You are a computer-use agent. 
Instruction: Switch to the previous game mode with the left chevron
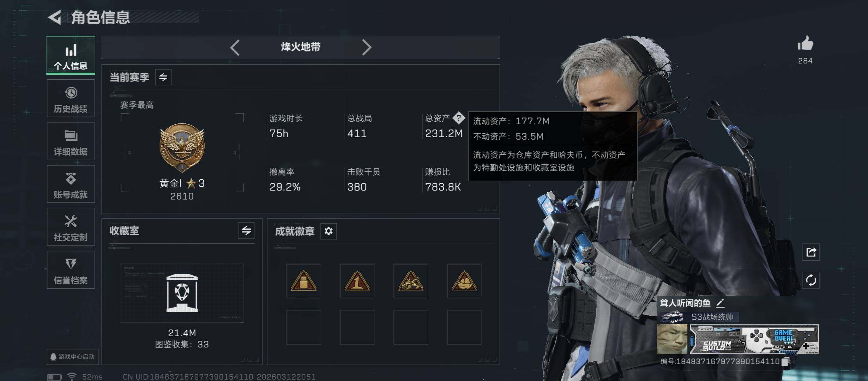pos(235,47)
